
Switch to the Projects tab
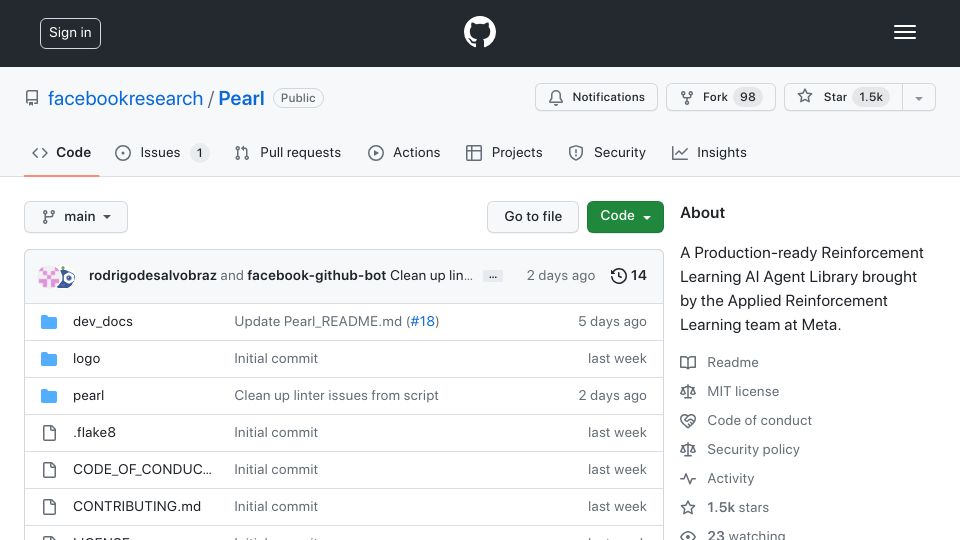pyautogui.click(x=504, y=152)
